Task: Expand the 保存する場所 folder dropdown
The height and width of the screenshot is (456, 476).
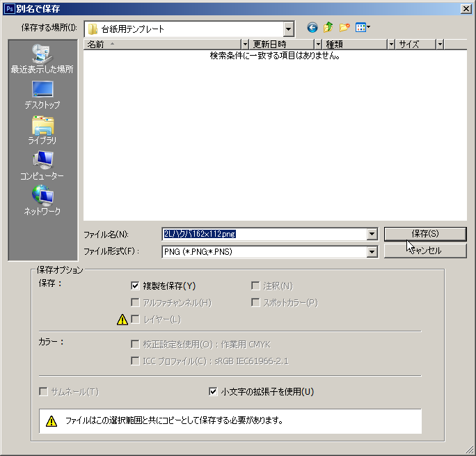Action: tap(288, 29)
